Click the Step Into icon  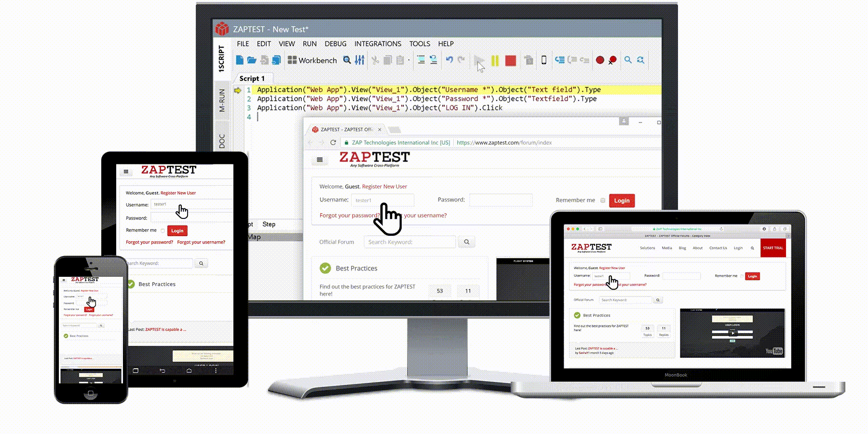tap(559, 60)
